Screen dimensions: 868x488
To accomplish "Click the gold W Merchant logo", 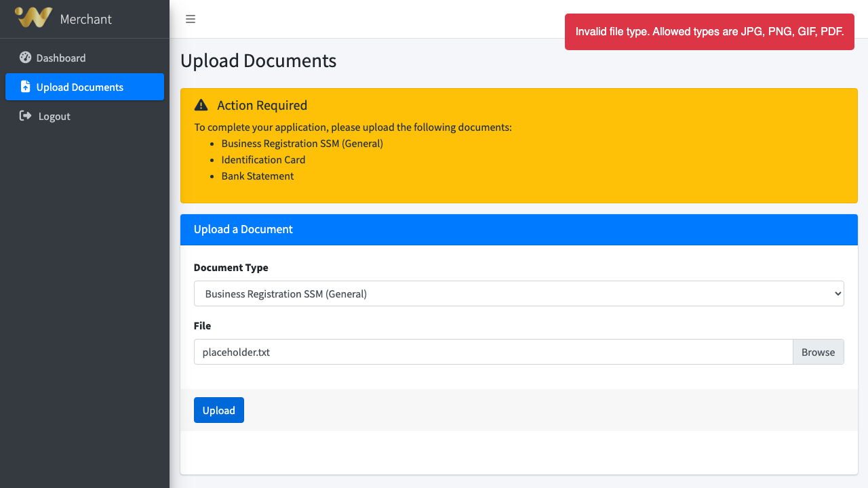I will coord(34,18).
